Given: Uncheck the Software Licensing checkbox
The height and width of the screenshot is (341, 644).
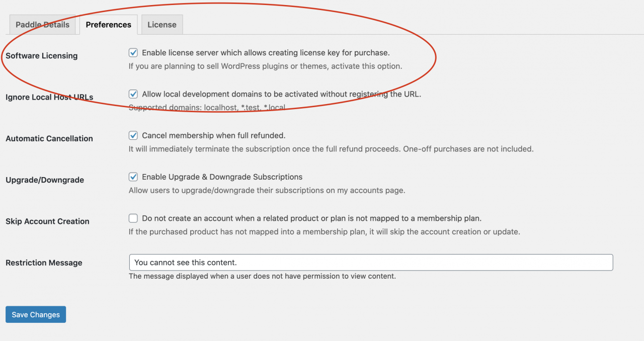Looking at the screenshot, I should (133, 53).
